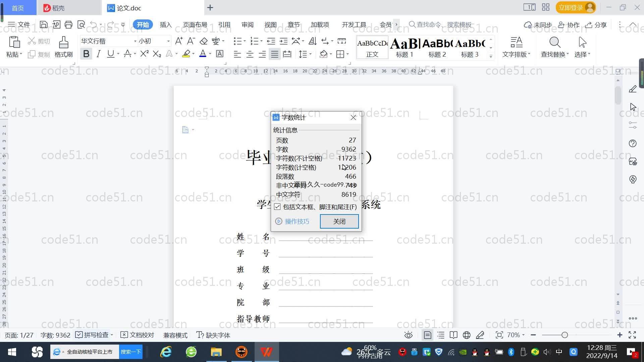The width and height of the screenshot is (644, 362).
Task: Align text right
Action: [x=262, y=54]
